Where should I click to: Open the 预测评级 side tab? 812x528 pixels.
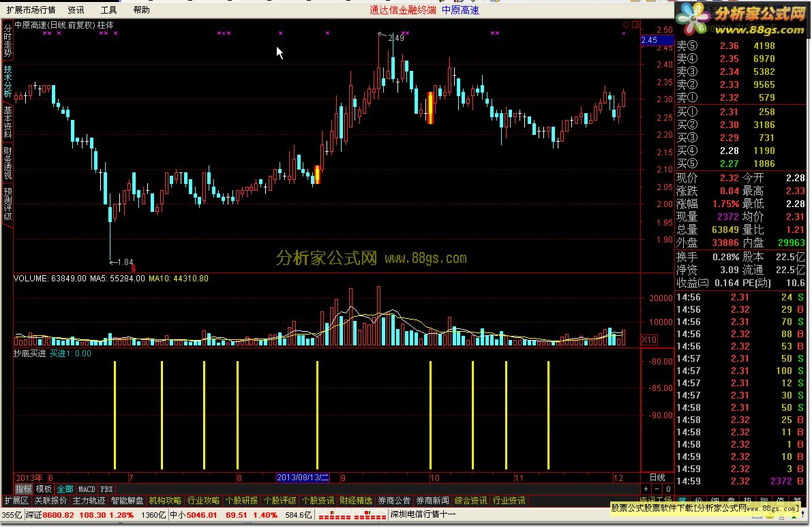(7, 204)
